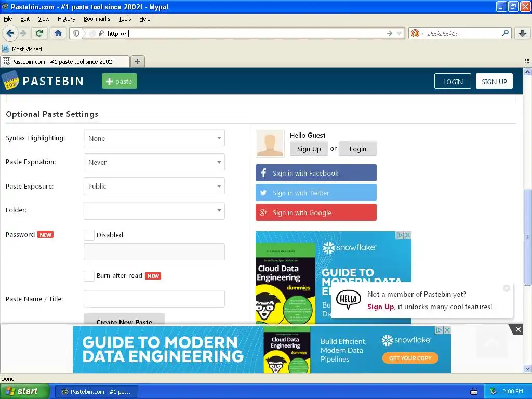Click the shield tracking protection icon
532x399 pixels.
(76, 33)
